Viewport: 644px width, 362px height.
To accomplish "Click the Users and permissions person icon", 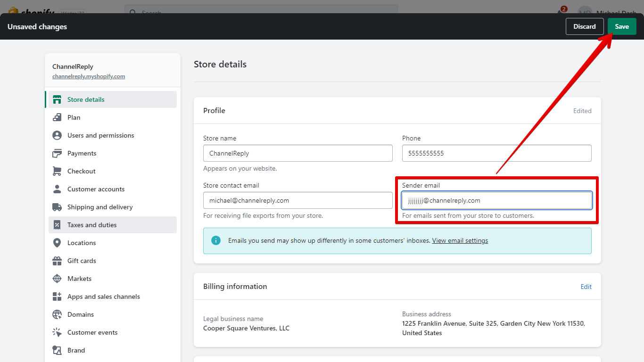I will 57,135.
